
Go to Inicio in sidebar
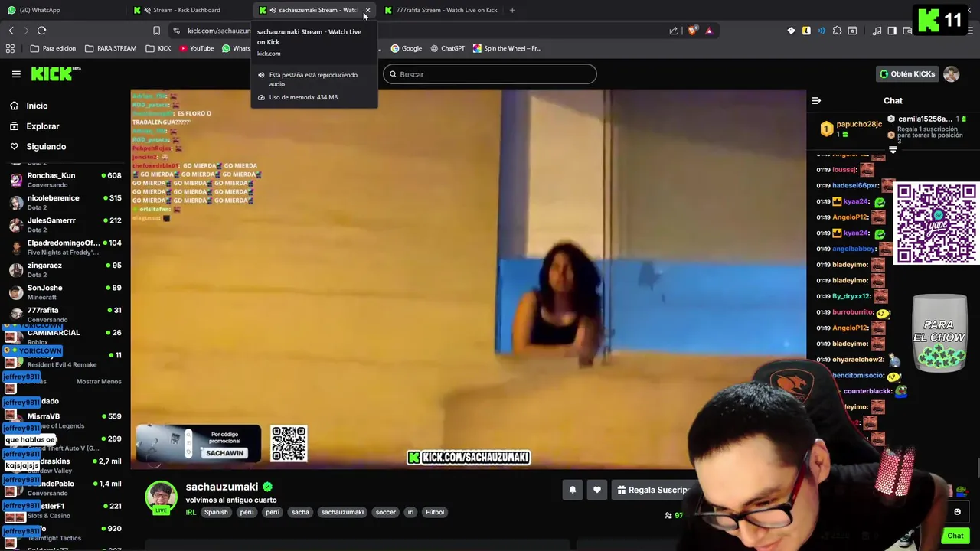point(37,106)
